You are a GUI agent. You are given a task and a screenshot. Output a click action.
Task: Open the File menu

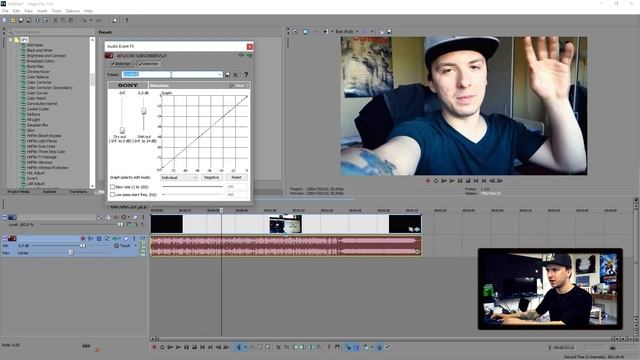coord(5,11)
